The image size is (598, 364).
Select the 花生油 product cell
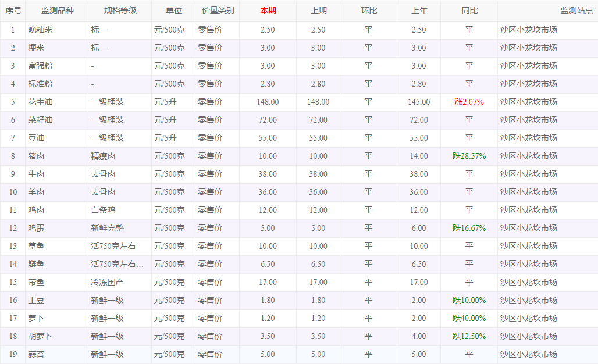[40, 102]
